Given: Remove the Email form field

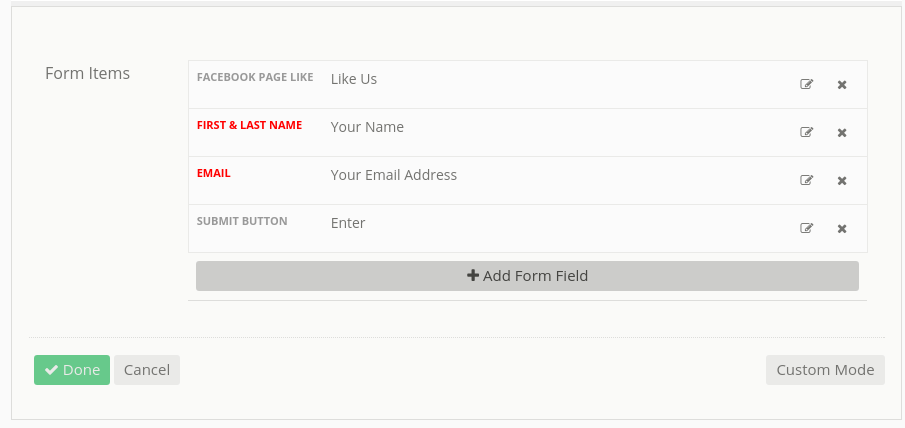Looking at the screenshot, I should pos(842,181).
